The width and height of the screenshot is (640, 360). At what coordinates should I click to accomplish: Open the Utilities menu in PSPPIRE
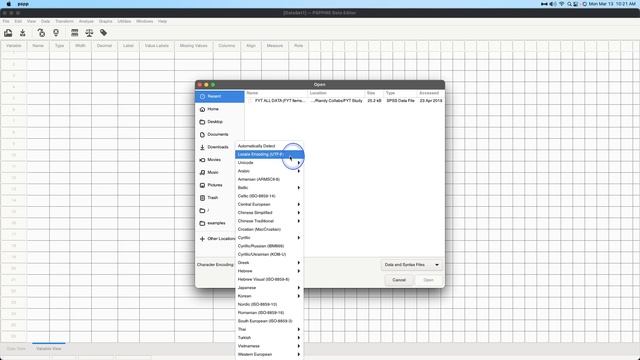[x=124, y=21]
